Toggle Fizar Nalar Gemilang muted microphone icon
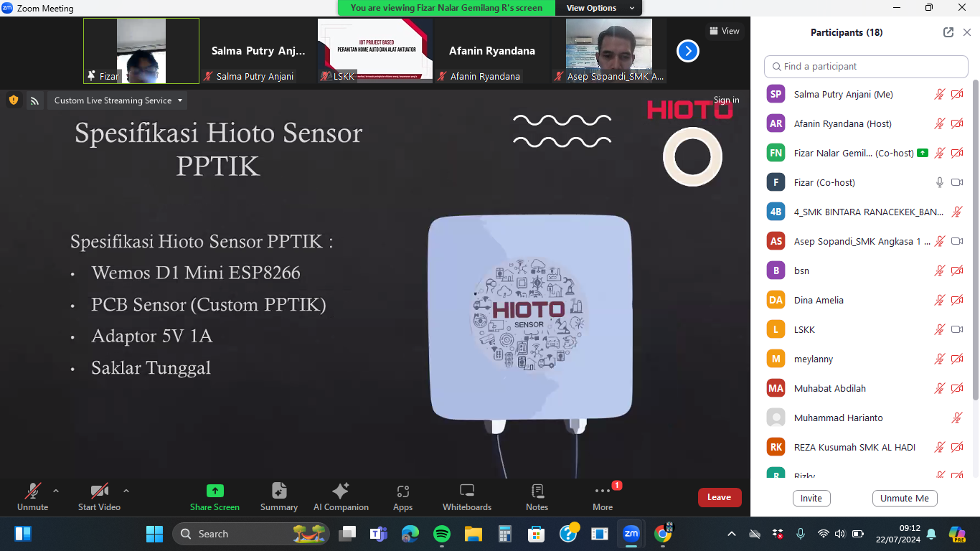The width and height of the screenshot is (980, 551). 939,153
